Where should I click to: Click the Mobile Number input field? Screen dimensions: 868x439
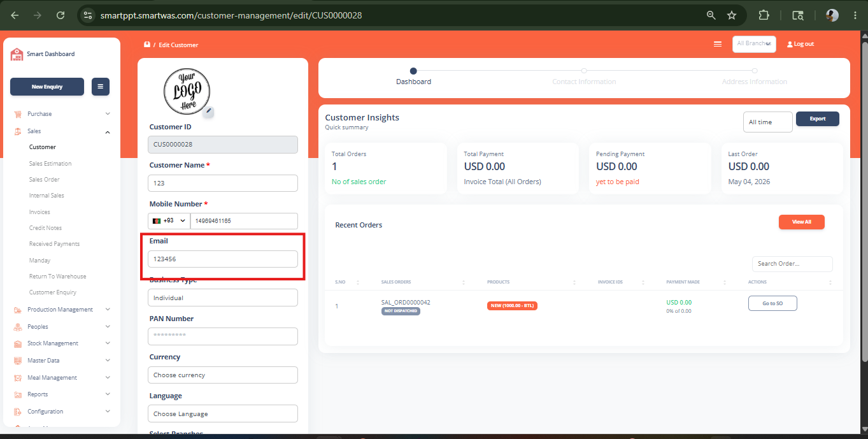click(x=244, y=221)
